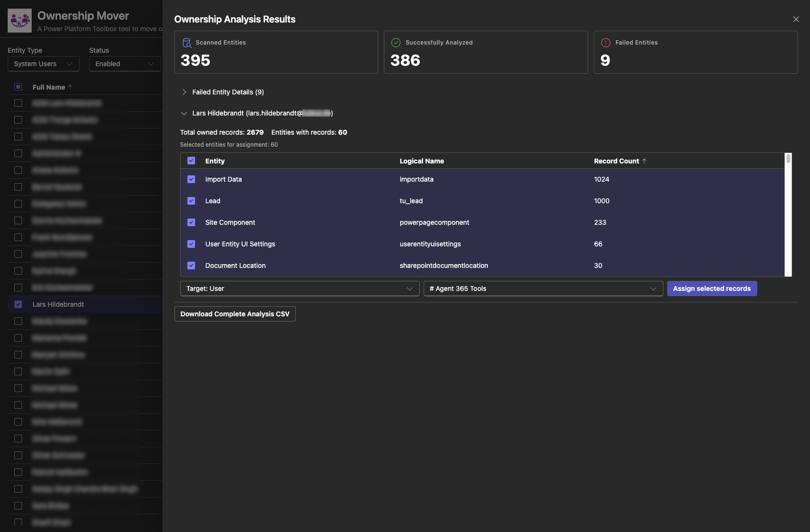Click the Import Data entity name
The image size is (810, 532).
pyautogui.click(x=223, y=179)
